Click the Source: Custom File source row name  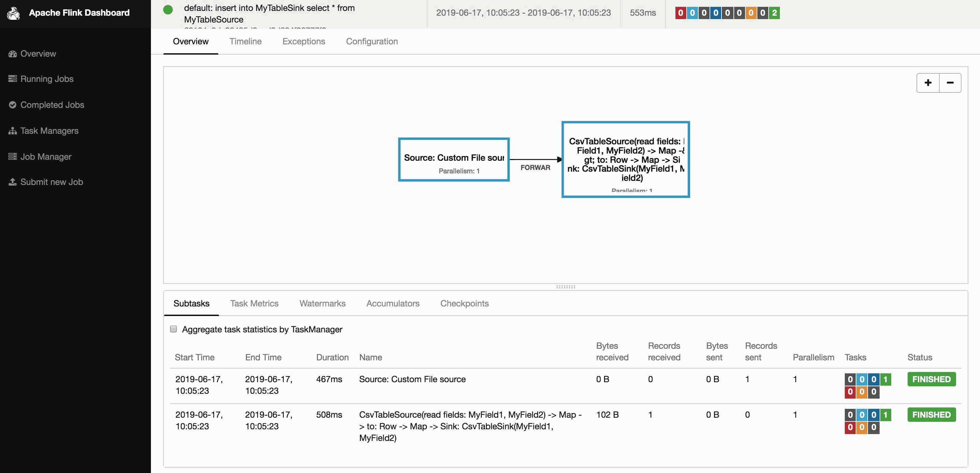point(412,379)
